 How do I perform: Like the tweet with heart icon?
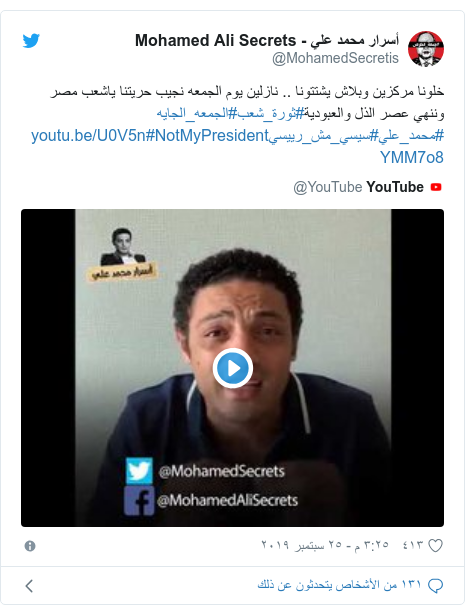point(435,545)
